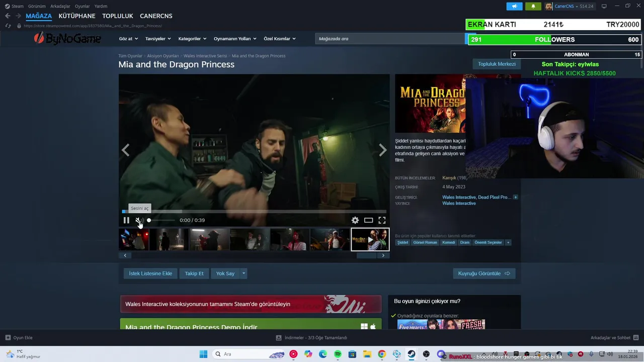The image size is (644, 362).
Task: Show the next media item arrow
Action: 383,150
